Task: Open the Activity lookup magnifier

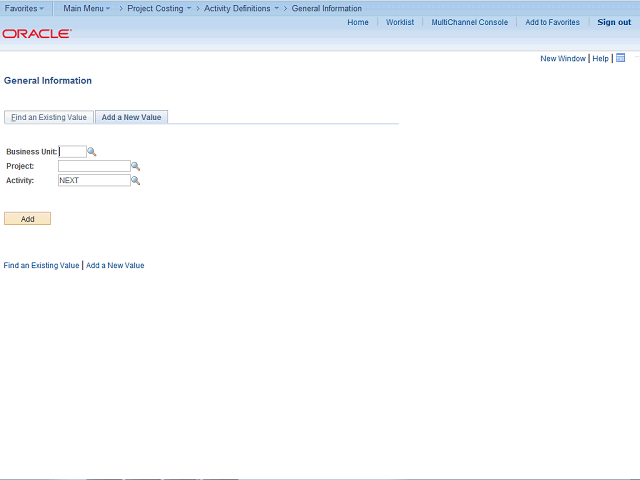Action: click(x=136, y=180)
